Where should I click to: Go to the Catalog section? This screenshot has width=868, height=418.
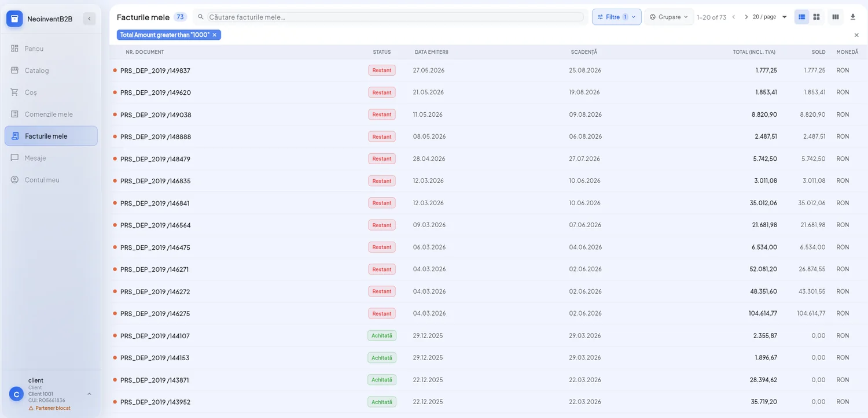coord(51,71)
